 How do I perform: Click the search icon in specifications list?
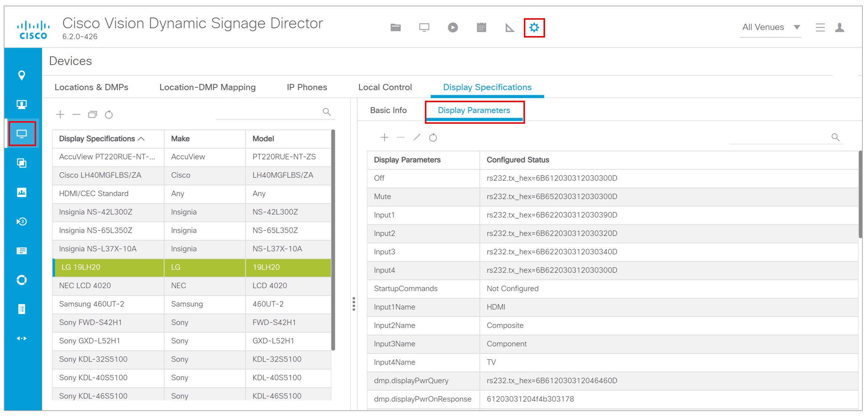[x=327, y=111]
